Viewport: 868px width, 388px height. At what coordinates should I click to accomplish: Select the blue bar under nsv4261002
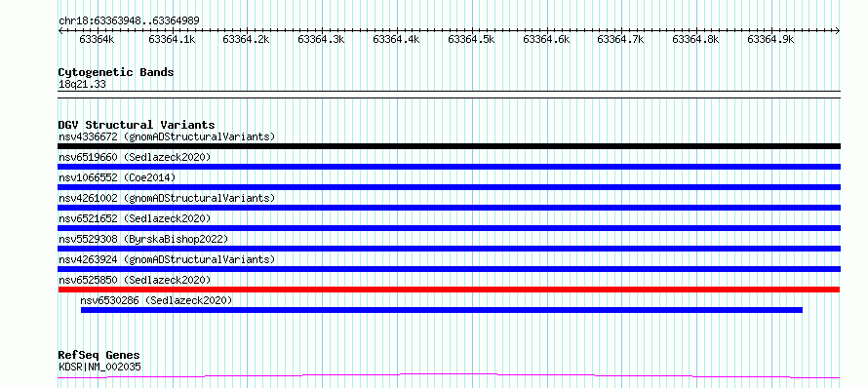point(450,208)
